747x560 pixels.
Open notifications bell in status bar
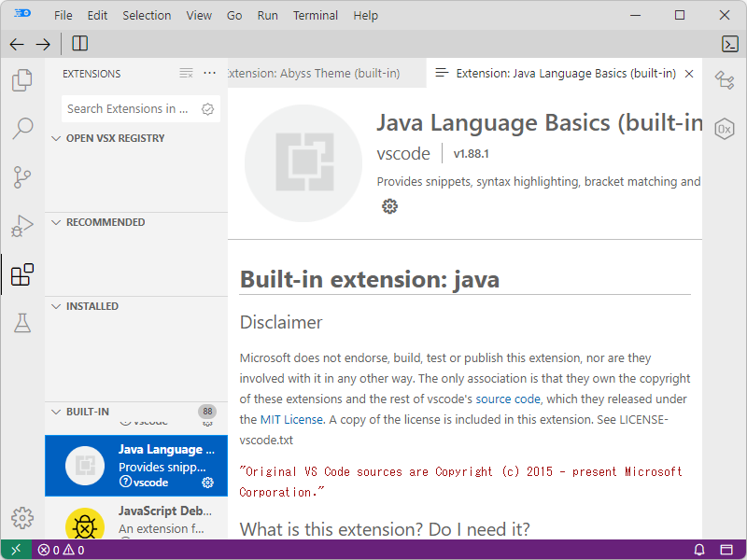[x=698, y=550]
